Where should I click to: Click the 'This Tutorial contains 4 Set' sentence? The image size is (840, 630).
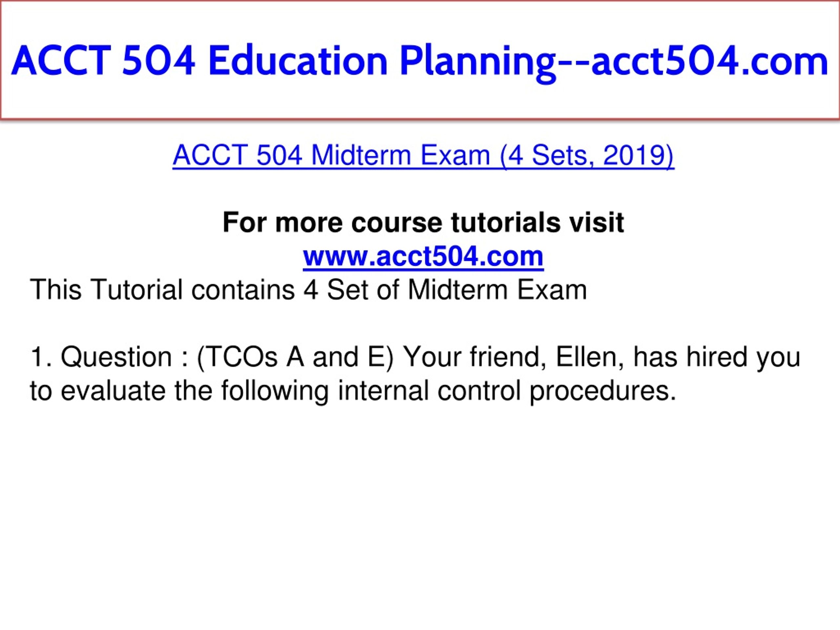coord(308,290)
